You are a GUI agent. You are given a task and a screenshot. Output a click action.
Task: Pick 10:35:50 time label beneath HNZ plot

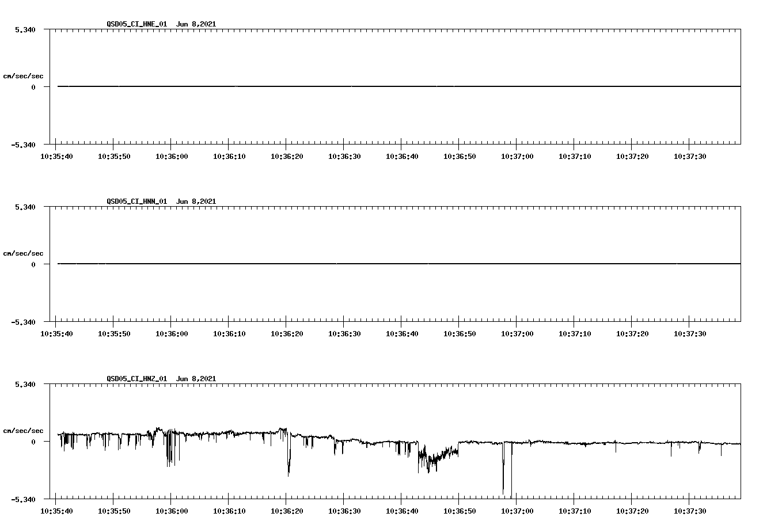click(x=114, y=511)
